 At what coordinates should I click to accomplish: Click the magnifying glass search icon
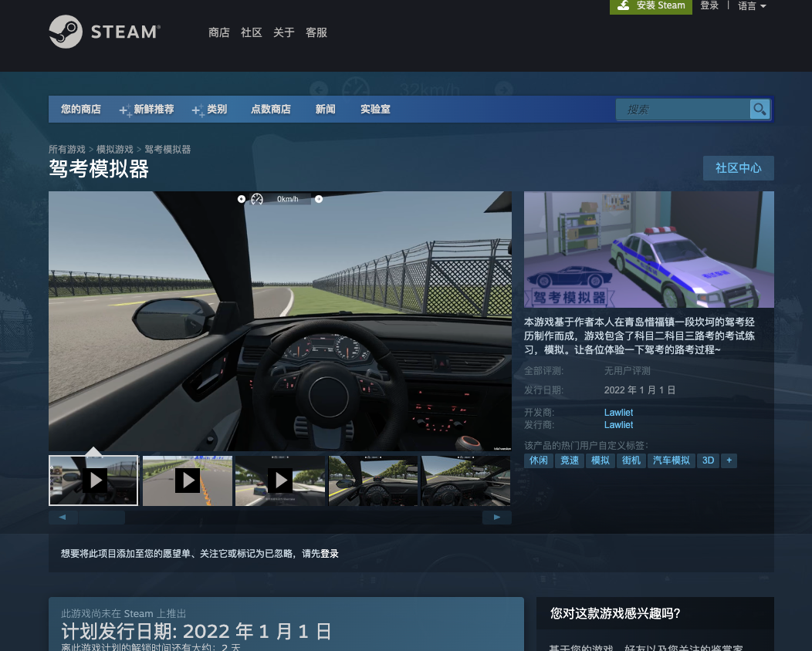pyautogui.click(x=760, y=109)
